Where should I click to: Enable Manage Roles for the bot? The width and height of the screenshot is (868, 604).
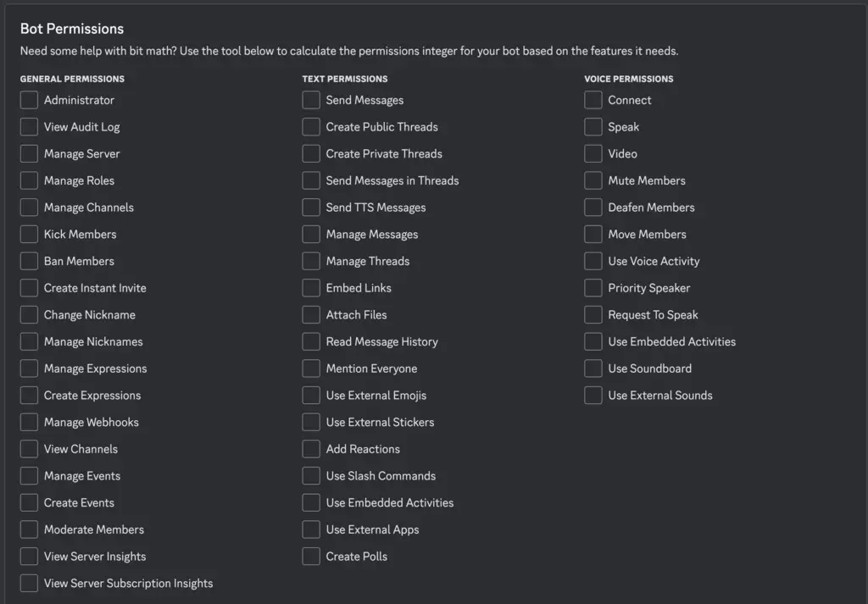(28, 180)
